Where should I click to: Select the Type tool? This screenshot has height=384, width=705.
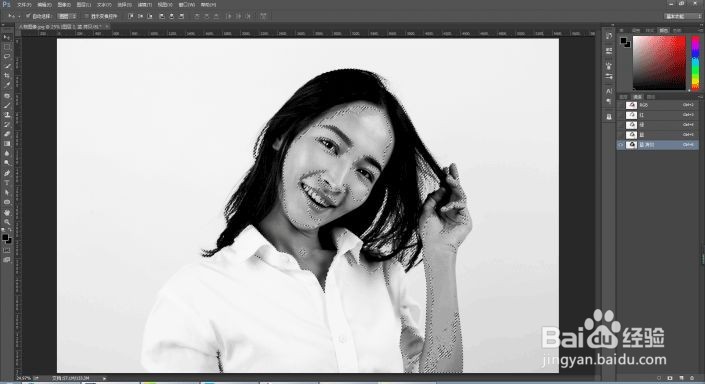[7, 183]
